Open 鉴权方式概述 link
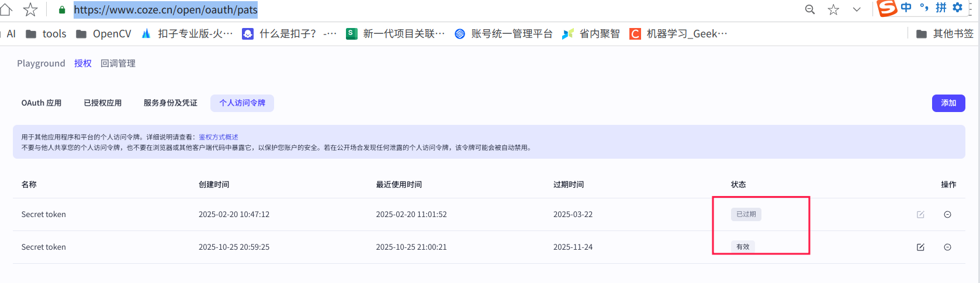Image resolution: width=980 pixels, height=283 pixels. click(219, 137)
